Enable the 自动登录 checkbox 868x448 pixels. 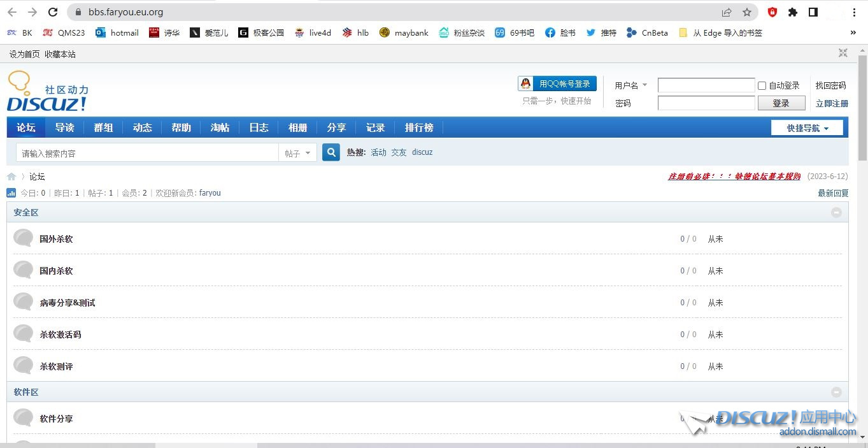click(762, 85)
